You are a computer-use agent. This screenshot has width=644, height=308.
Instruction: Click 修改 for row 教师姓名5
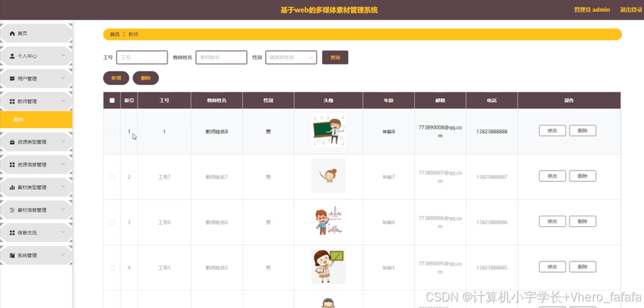tap(552, 266)
